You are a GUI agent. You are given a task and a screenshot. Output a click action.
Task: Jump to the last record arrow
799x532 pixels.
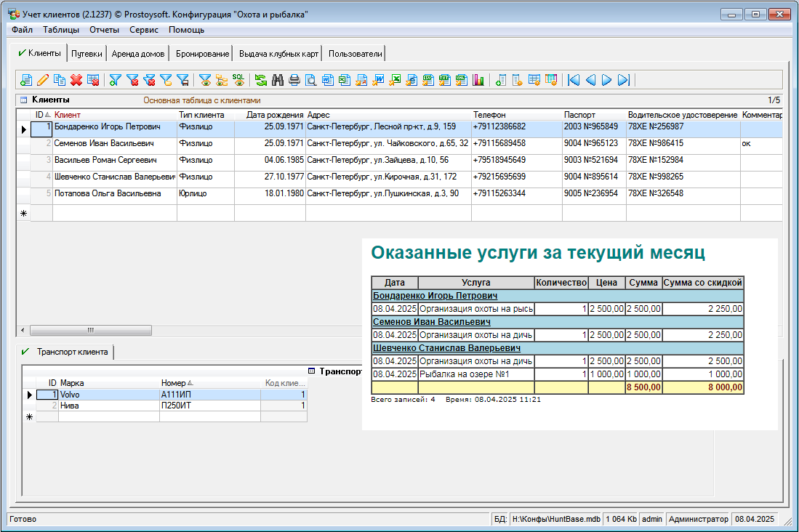(624, 80)
